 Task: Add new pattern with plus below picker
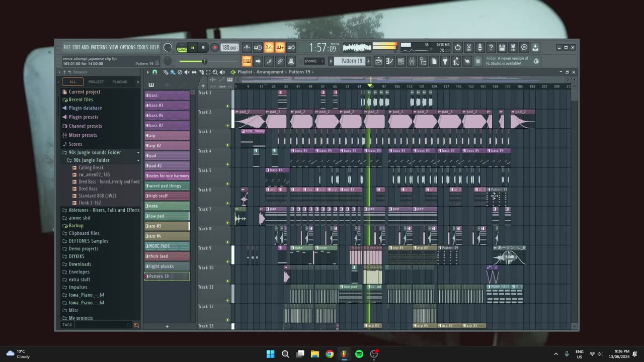[x=167, y=326]
